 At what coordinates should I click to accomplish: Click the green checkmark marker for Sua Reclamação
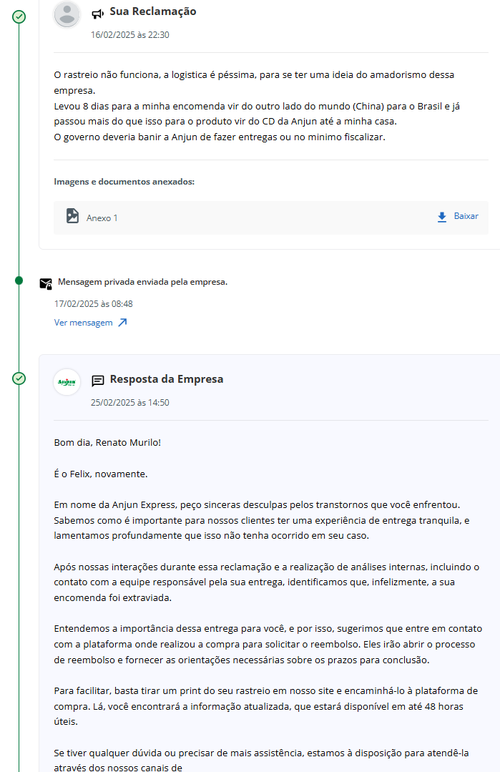point(19,17)
